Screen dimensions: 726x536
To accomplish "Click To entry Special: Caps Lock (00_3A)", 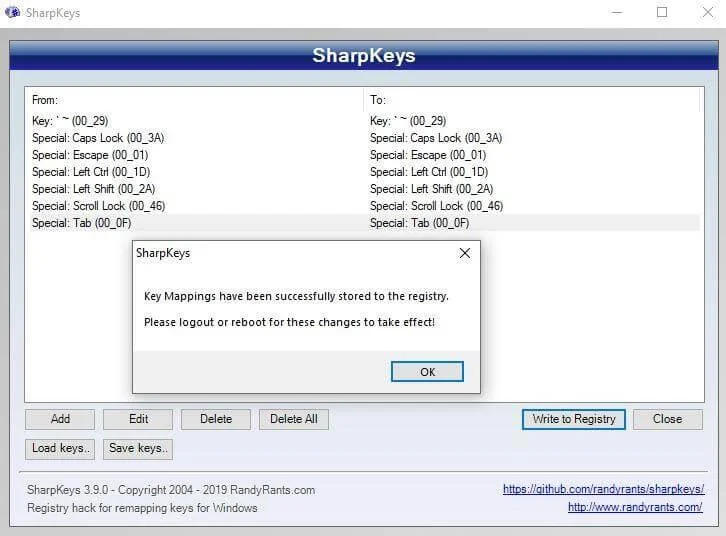I will click(436, 138).
